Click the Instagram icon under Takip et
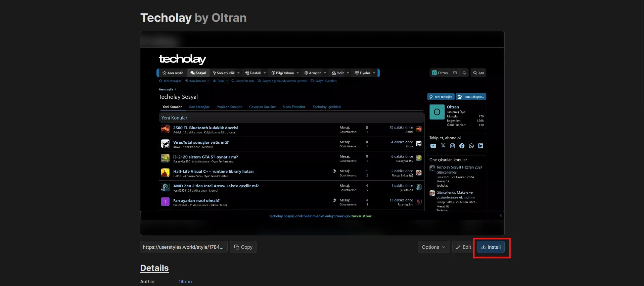 (x=453, y=146)
